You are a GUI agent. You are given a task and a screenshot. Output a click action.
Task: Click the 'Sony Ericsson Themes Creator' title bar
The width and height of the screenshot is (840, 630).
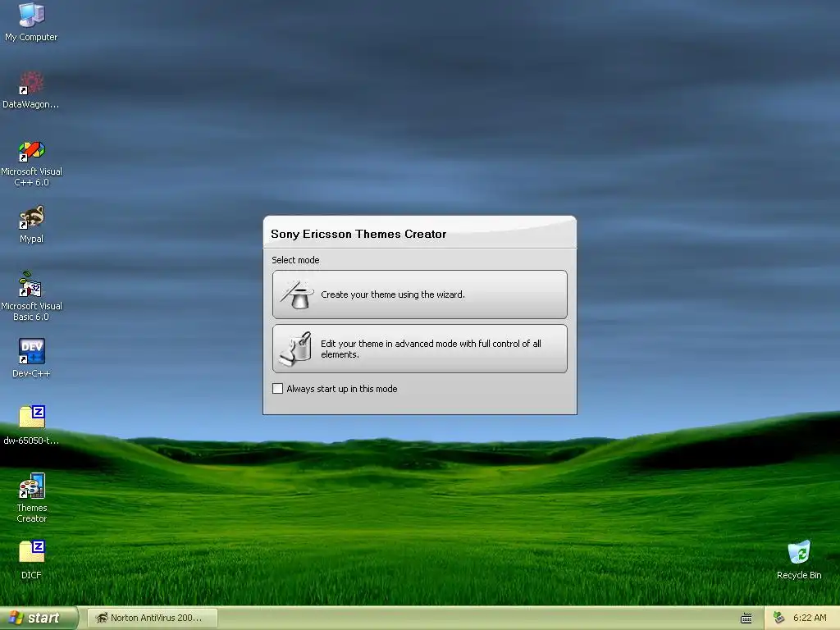point(419,233)
